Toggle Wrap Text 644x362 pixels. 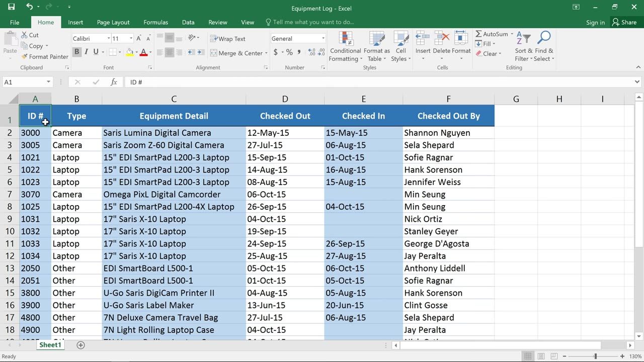click(228, 39)
